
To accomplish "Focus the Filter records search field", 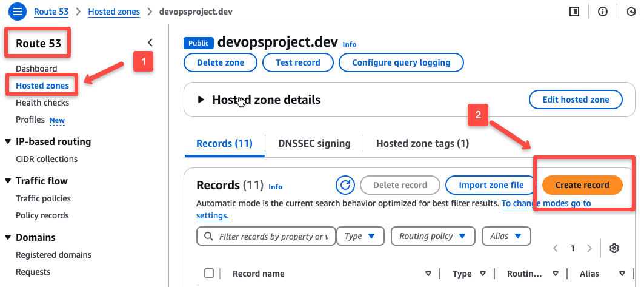I will [266, 237].
